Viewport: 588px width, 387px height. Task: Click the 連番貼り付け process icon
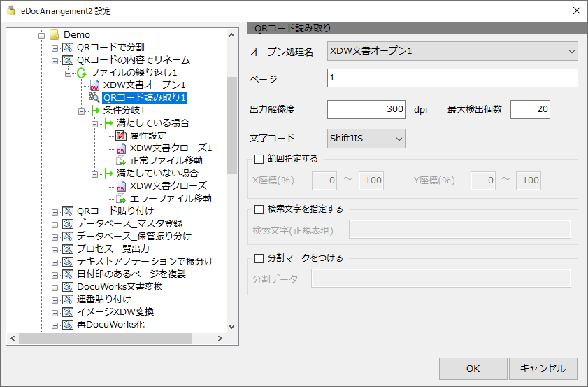click(x=68, y=300)
